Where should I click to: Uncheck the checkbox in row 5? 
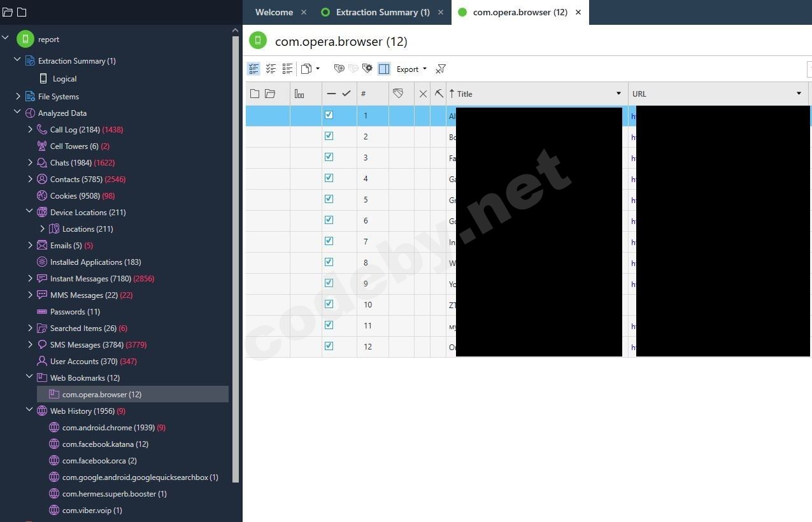329,199
